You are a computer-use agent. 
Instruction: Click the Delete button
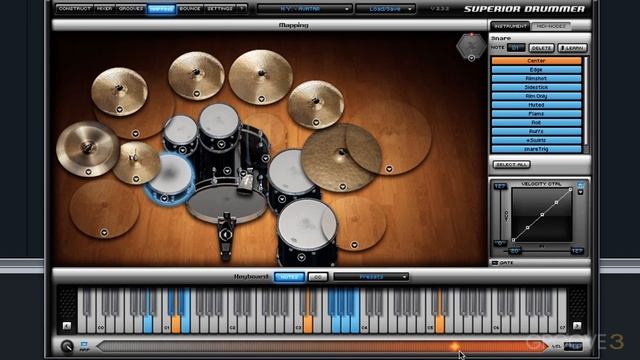tap(542, 48)
